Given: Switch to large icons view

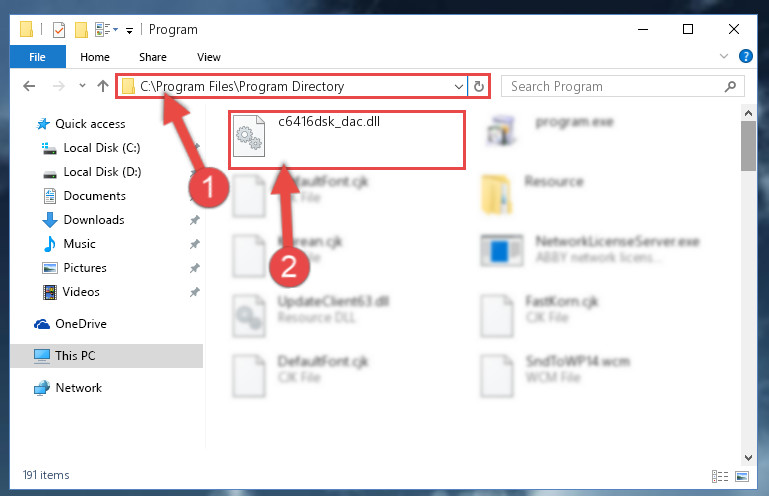Looking at the screenshot, I should tap(742, 476).
